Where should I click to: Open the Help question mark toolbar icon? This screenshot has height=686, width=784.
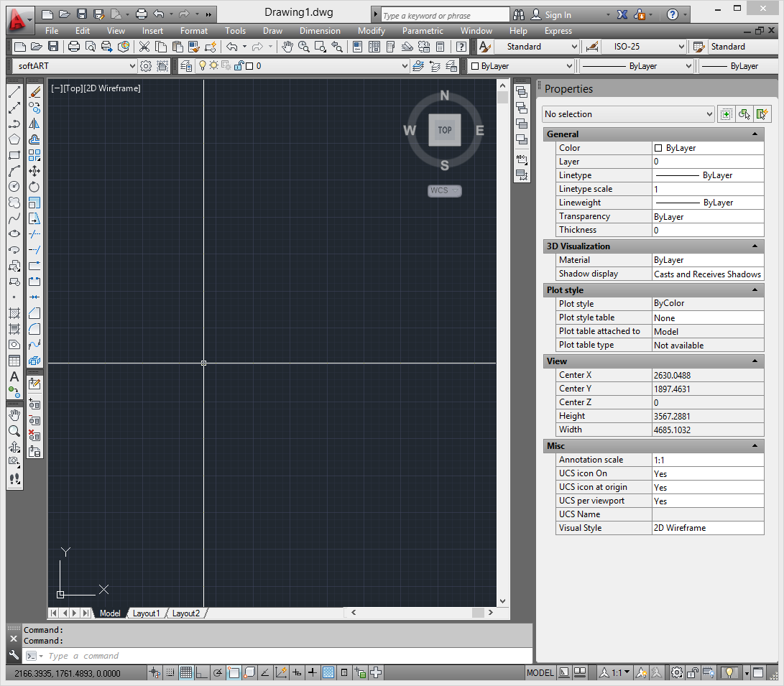point(461,47)
